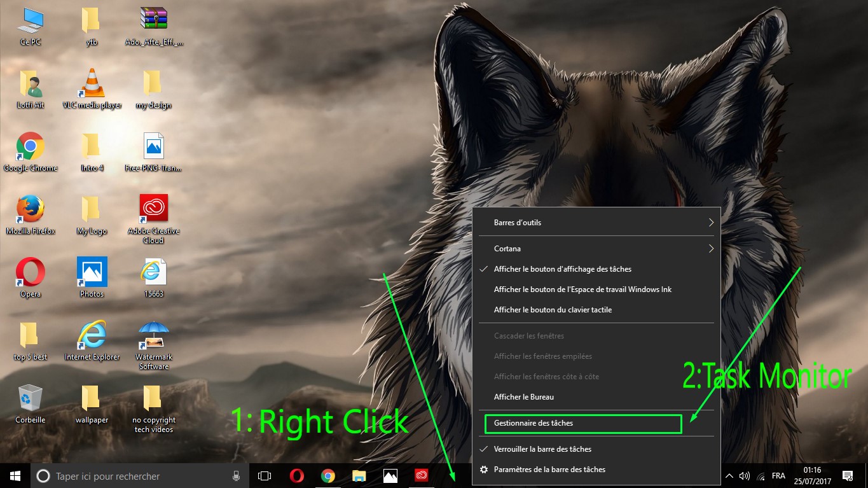
Task: Click the FRA language indicator
Action: pyautogui.click(x=778, y=476)
